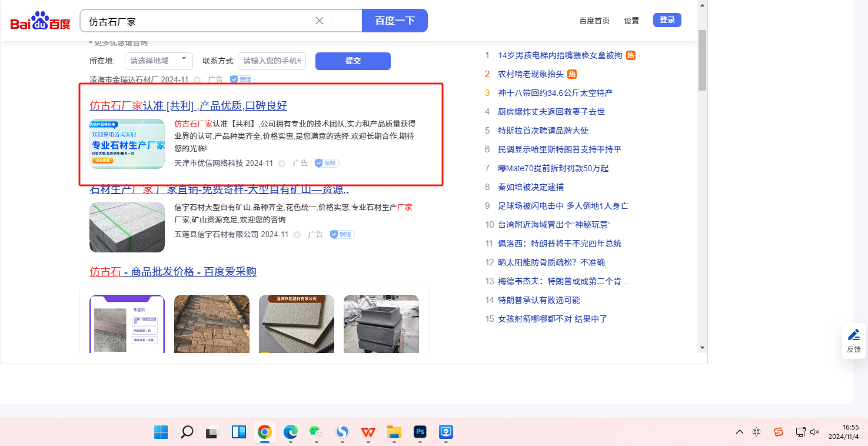Open Sogou browser from the taskbar
This screenshot has height=446, width=868.
(x=342, y=432)
